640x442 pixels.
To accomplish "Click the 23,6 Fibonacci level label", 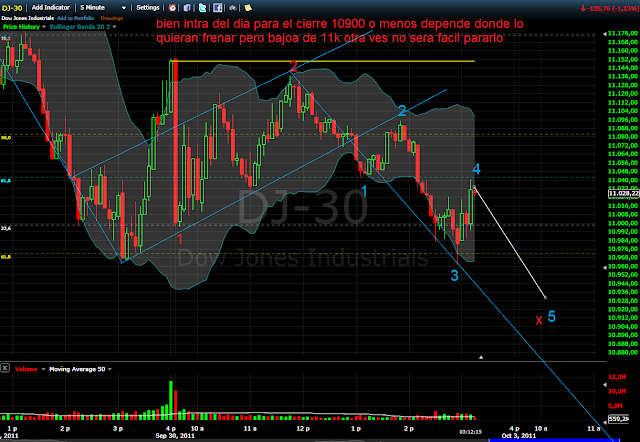I will [6, 229].
